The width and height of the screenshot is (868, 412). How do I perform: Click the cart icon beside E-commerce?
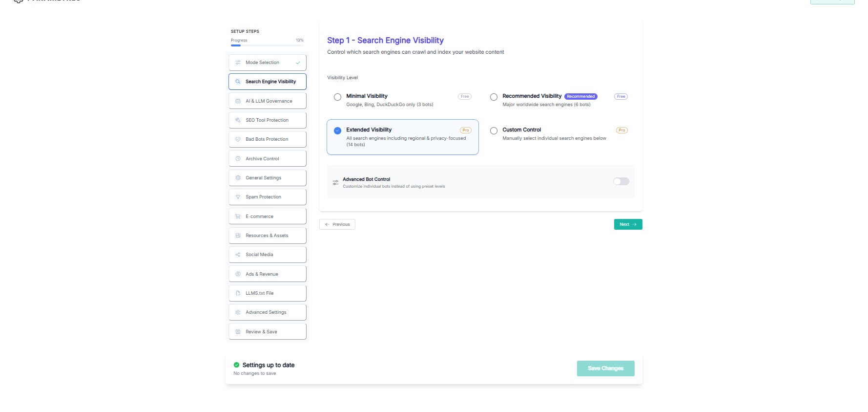[x=238, y=217]
